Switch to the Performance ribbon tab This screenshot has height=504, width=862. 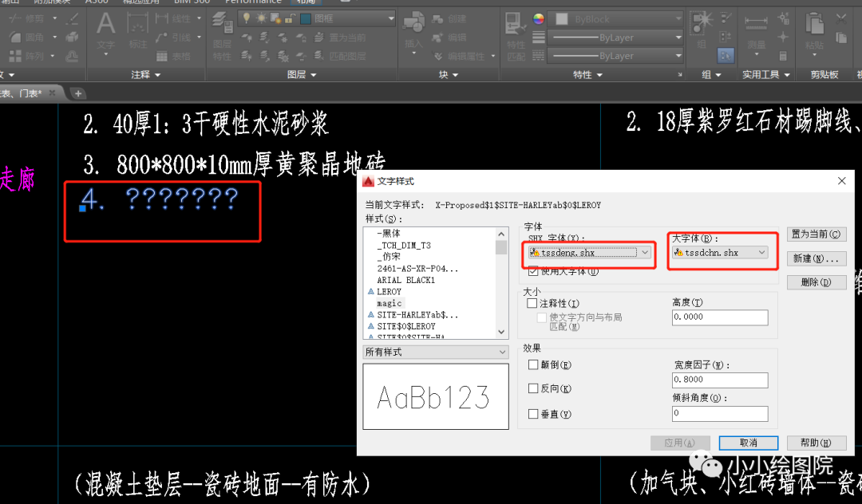(x=253, y=2)
